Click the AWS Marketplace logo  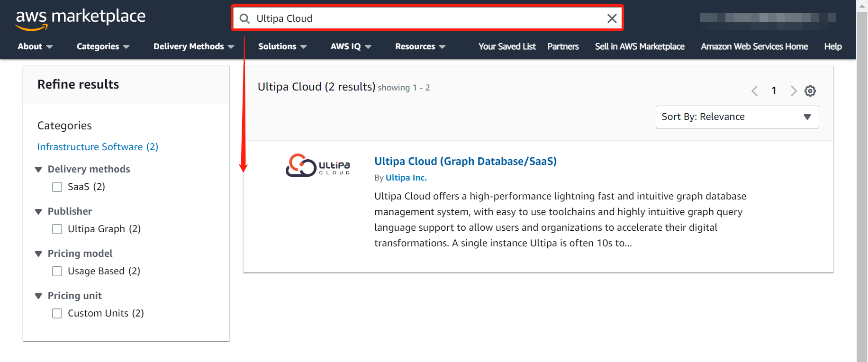pyautogui.click(x=81, y=19)
